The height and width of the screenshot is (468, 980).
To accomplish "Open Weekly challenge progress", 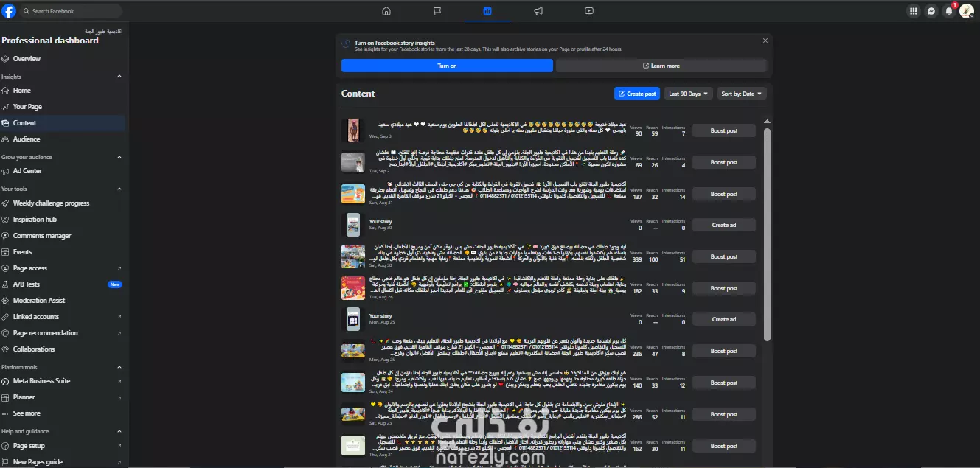I will pyautogui.click(x=63, y=203).
